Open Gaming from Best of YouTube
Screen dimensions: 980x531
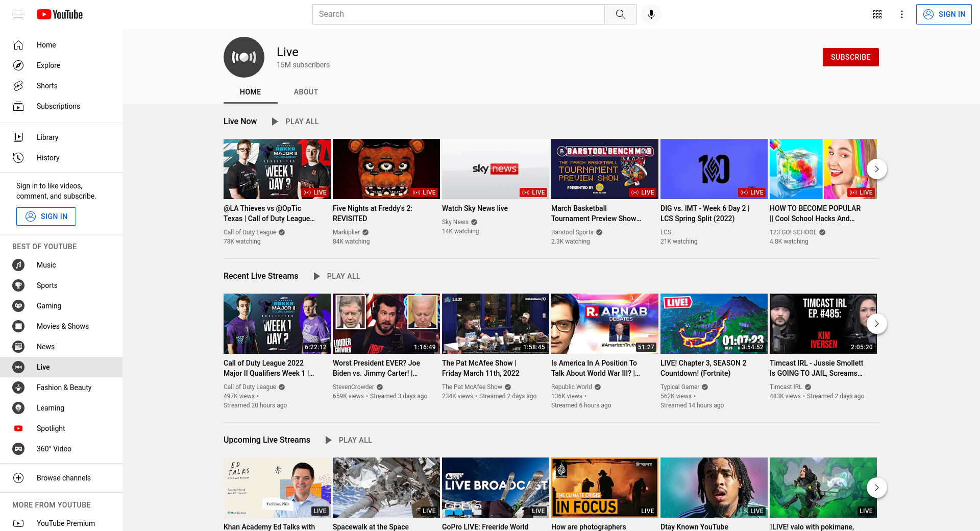coord(61,306)
